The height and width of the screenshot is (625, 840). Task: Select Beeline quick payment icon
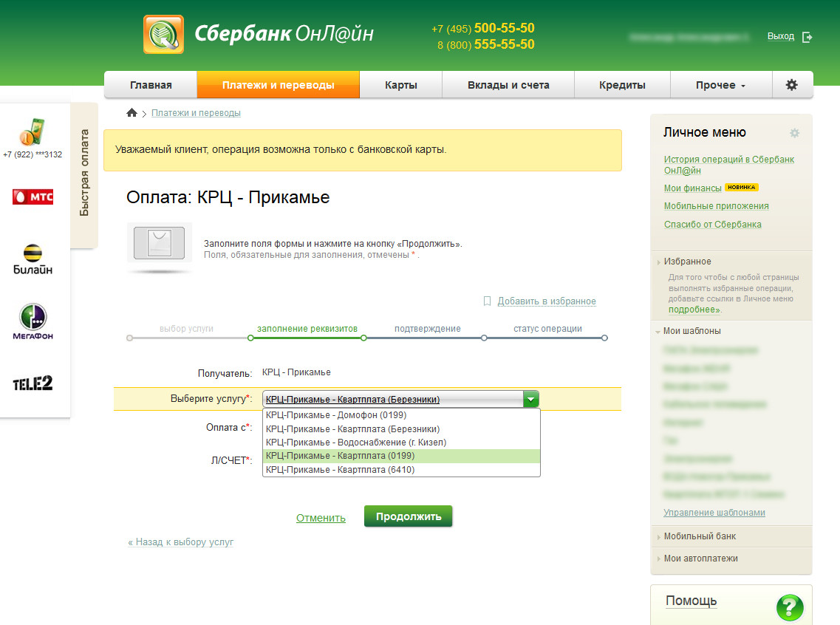(x=33, y=259)
